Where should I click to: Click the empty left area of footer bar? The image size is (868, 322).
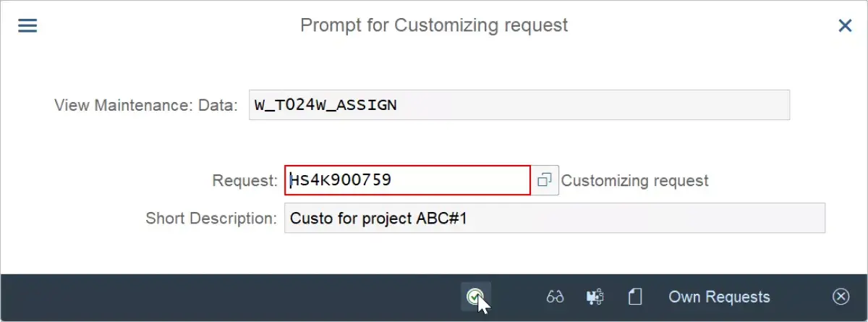click(x=217, y=297)
